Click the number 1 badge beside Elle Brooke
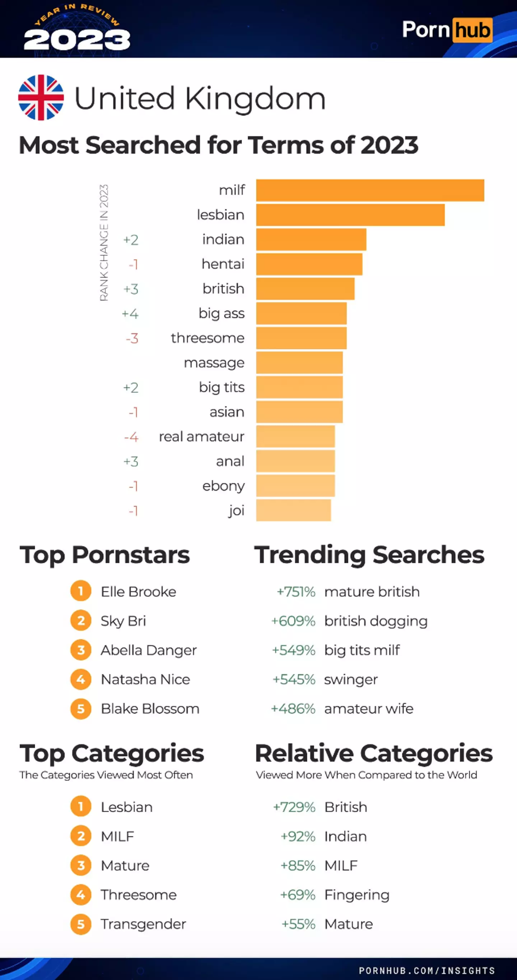Screen dimensions: 517x980 coord(80,591)
